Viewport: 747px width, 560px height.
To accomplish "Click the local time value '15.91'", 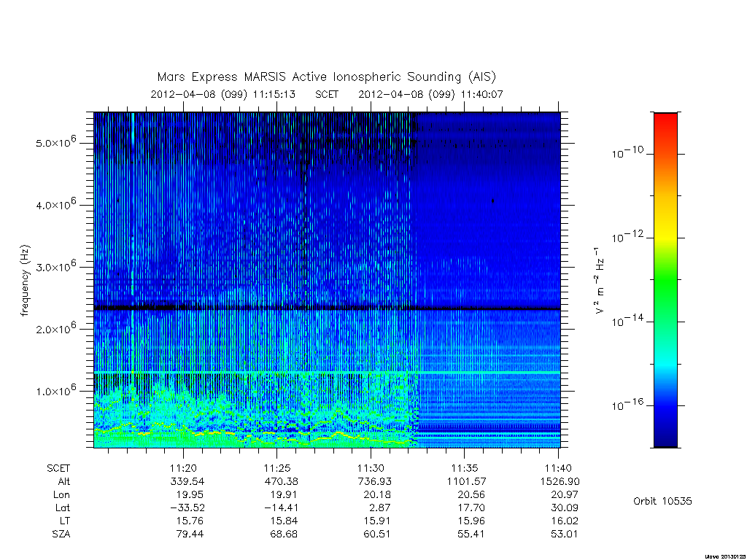I will coord(377,521).
